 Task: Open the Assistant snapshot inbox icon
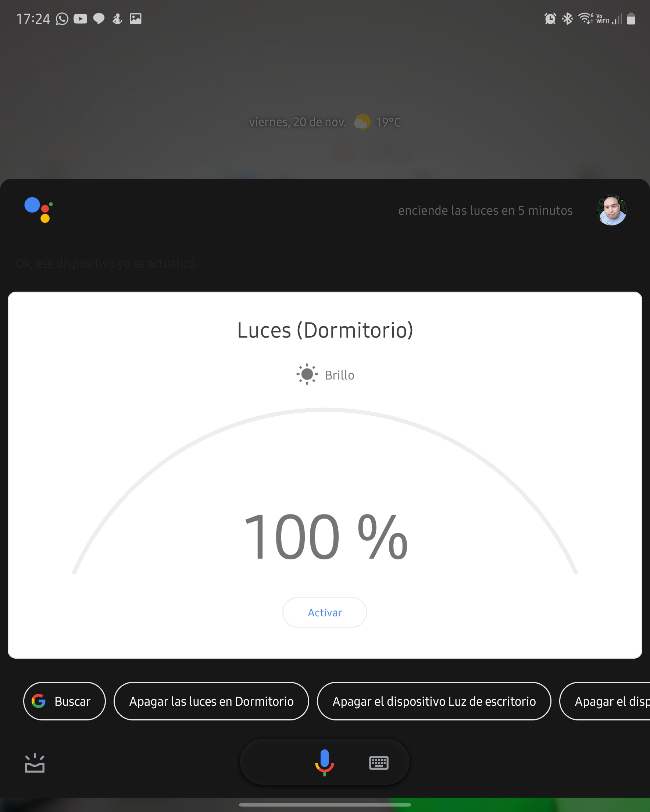[35, 763]
